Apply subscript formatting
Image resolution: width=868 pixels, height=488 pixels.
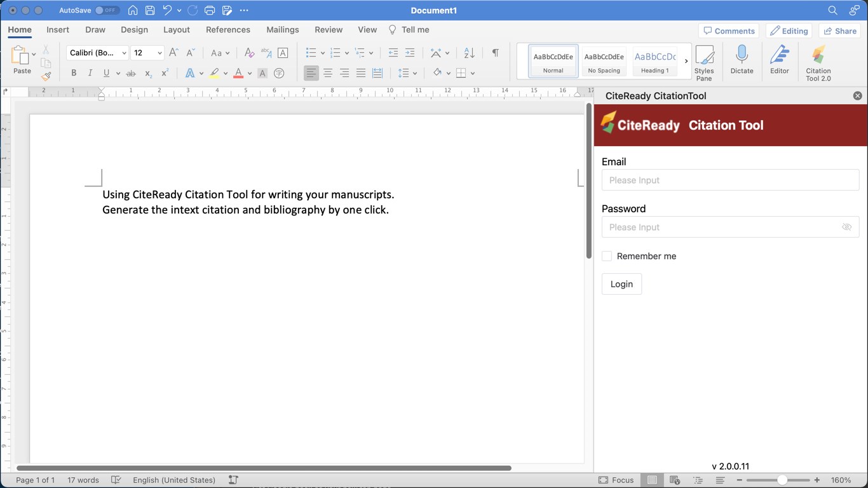tap(148, 73)
